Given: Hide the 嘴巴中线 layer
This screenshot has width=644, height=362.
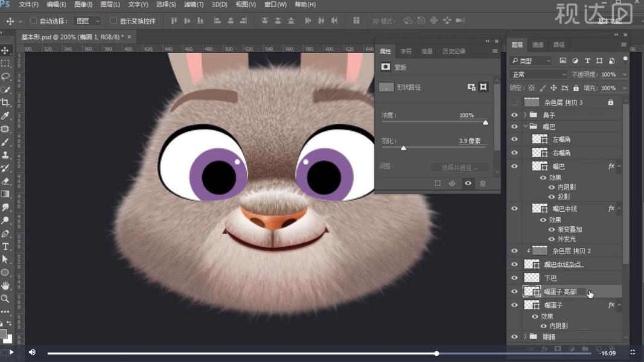Looking at the screenshot, I should 514,209.
